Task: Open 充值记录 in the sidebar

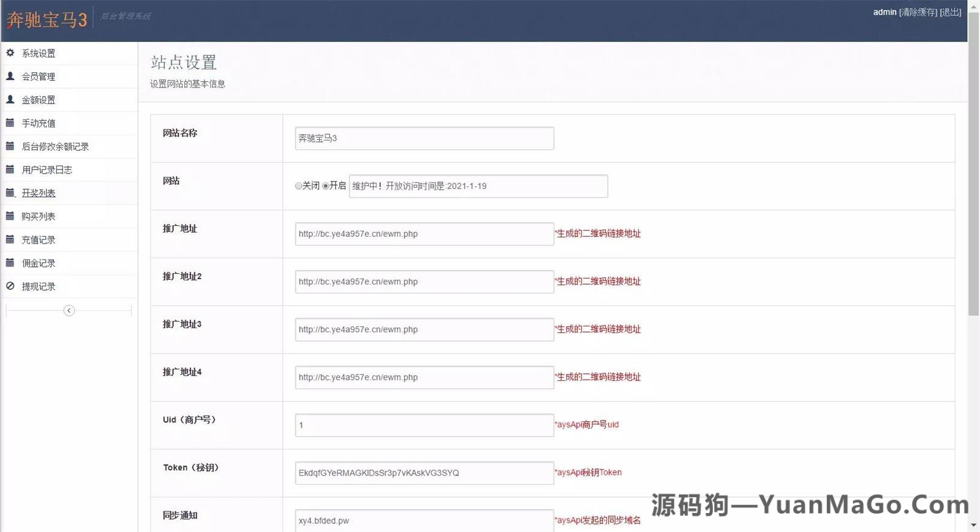Action: [x=39, y=239]
